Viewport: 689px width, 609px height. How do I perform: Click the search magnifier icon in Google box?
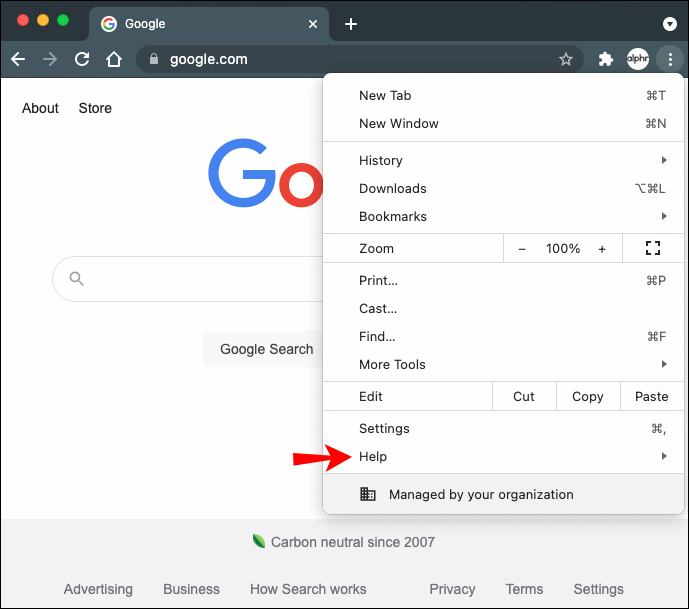click(76, 279)
